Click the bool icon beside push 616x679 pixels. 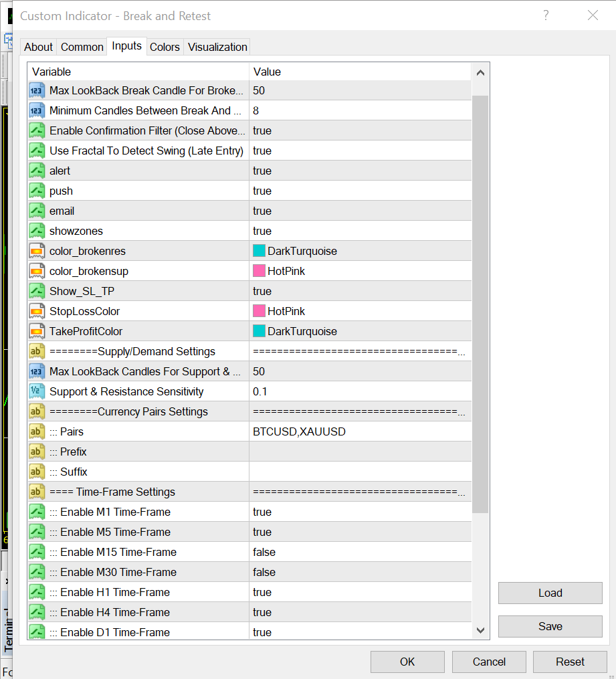(37, 191)
